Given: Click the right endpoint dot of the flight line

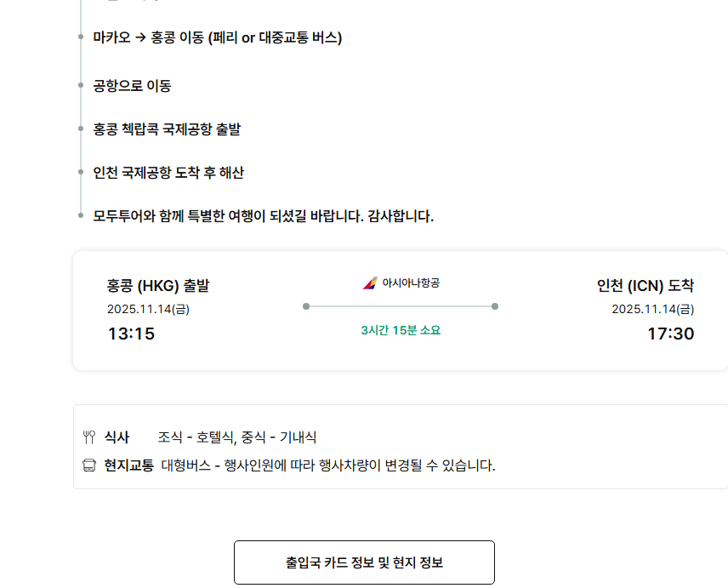Looking at the screenshot, I should 495,306.
